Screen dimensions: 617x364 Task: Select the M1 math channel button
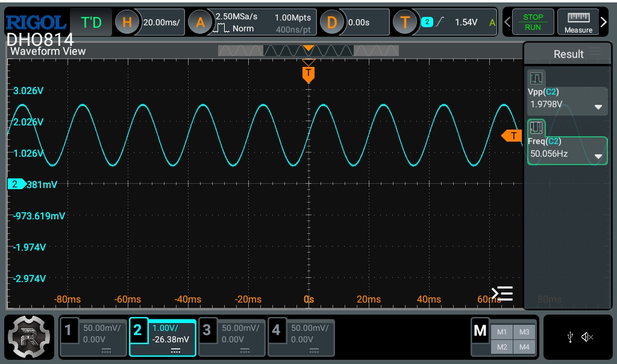(x=502, y=332)
